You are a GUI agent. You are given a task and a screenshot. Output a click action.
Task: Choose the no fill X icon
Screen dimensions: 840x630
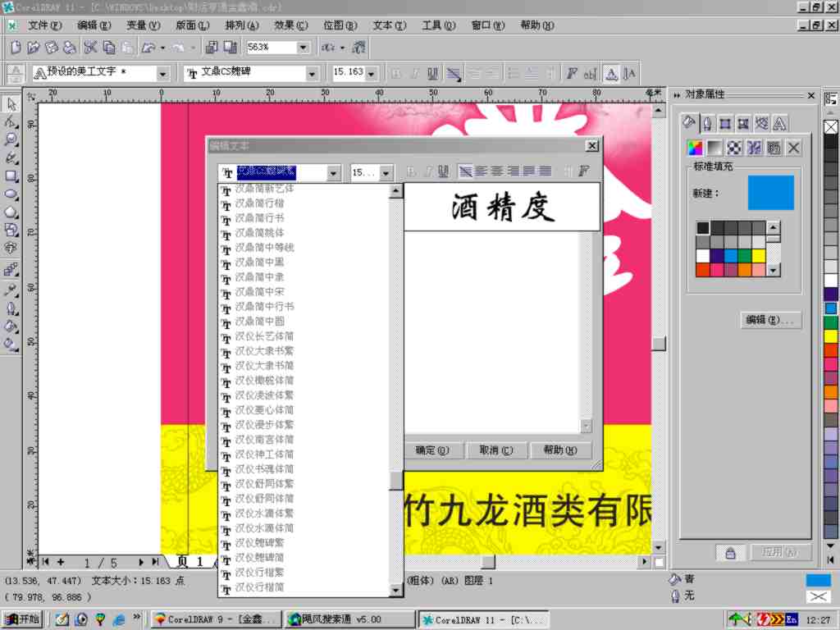pos(794,148)
